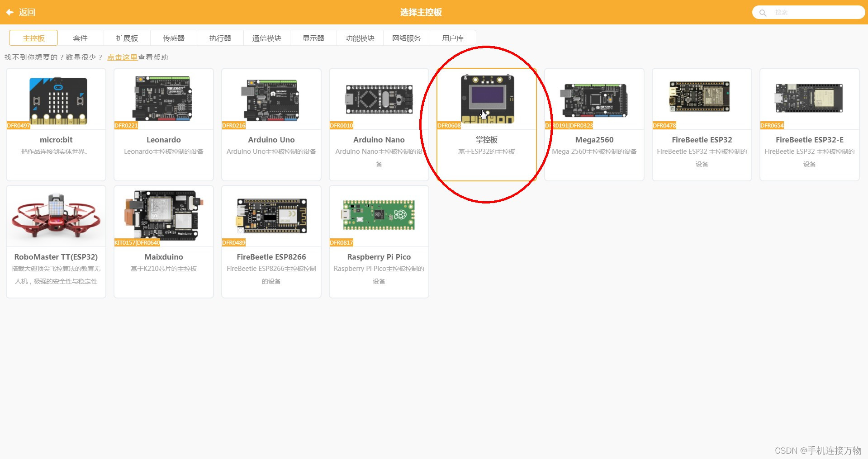Click the FireBeetle ESP8266 card title
This screenshot has height=459, width=868.
point(271,257)
